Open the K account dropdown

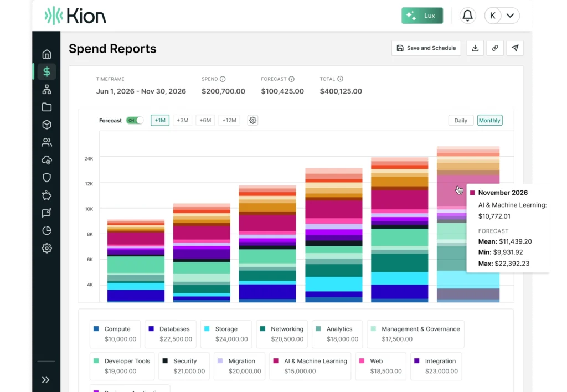click(x=502, y=16)
